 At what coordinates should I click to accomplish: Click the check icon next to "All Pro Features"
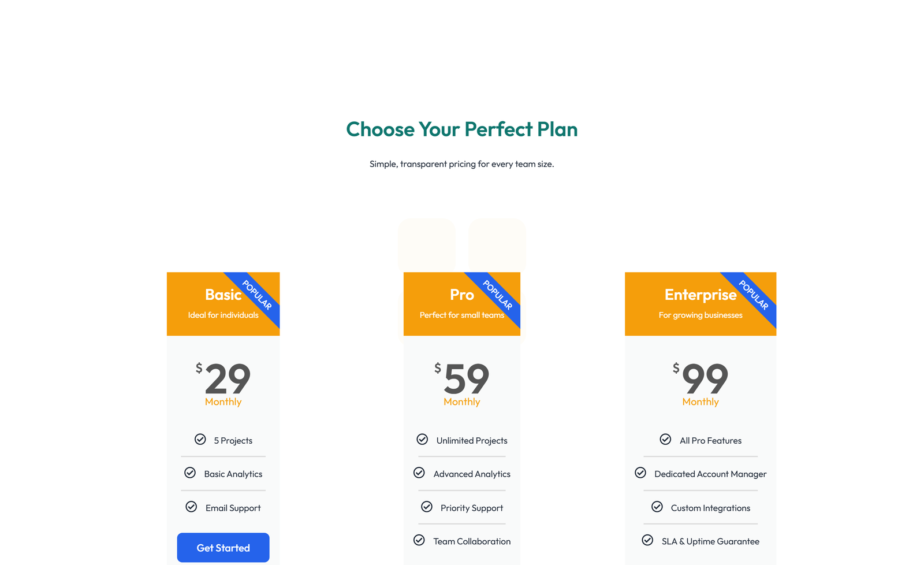click(666, 439)
